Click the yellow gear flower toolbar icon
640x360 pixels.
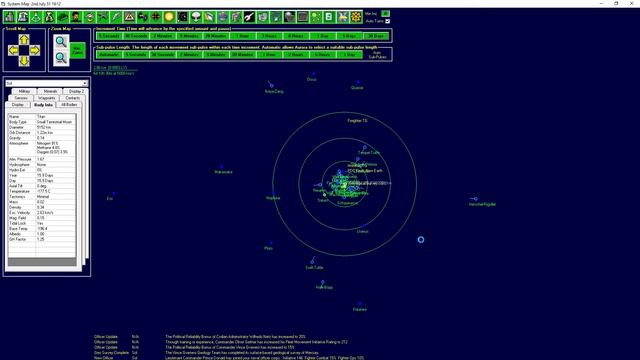click(356, 17)
